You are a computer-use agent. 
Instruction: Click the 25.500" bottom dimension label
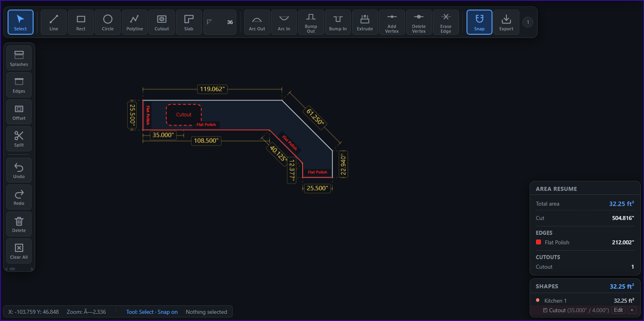[317, 188]
